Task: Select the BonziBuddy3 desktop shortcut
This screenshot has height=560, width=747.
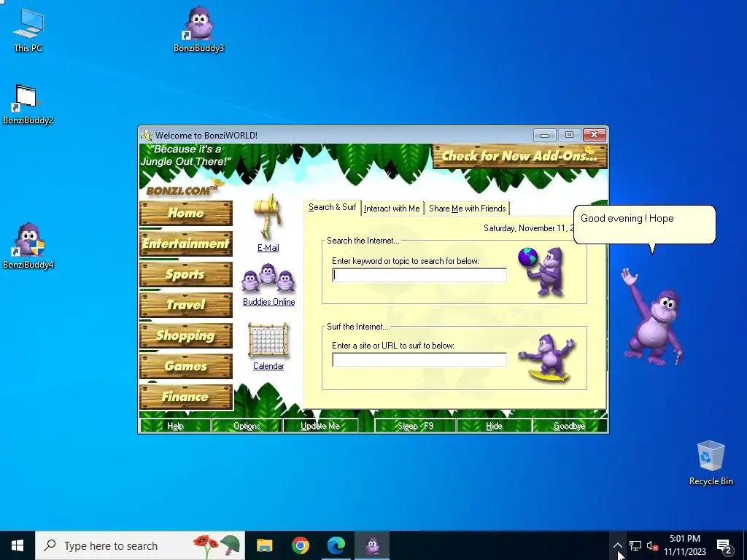Action: click(198, 29)
